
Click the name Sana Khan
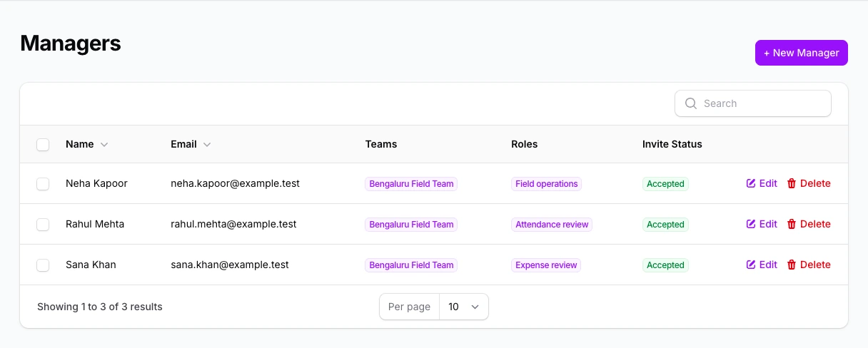pyautogui.click(x=91, y=265)
